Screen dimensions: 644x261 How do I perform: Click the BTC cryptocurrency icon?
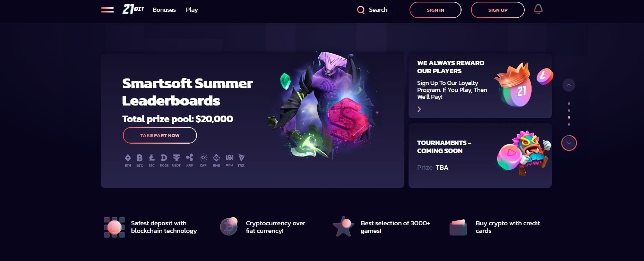pyautogui.click(x=140, y=160)
